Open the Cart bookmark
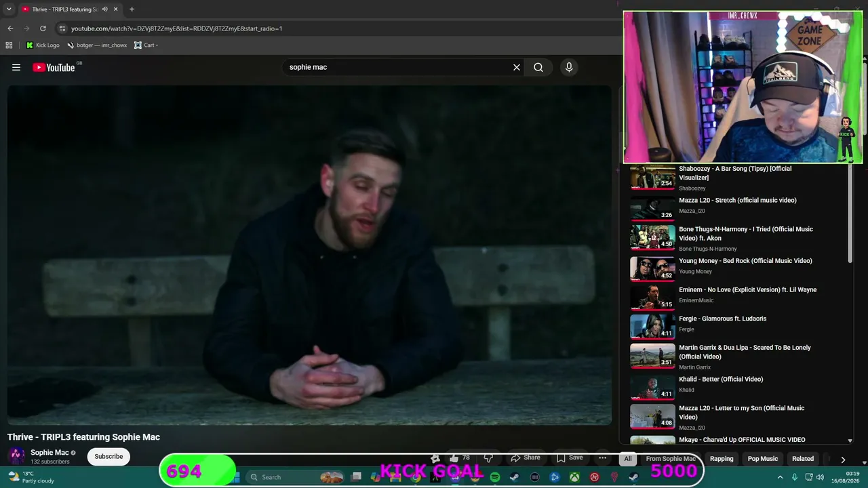868x488 pixels. (146, 45)
